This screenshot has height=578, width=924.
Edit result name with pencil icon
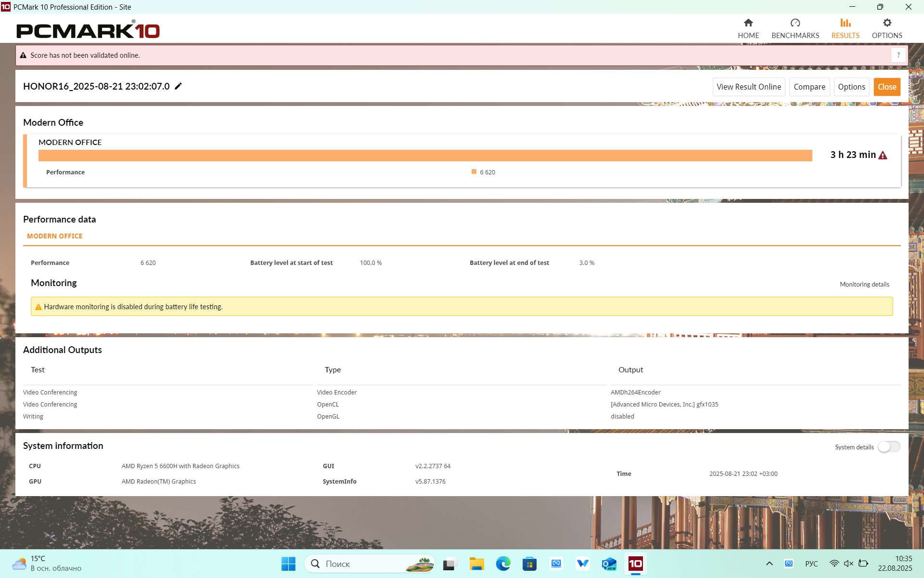(179, 86)
